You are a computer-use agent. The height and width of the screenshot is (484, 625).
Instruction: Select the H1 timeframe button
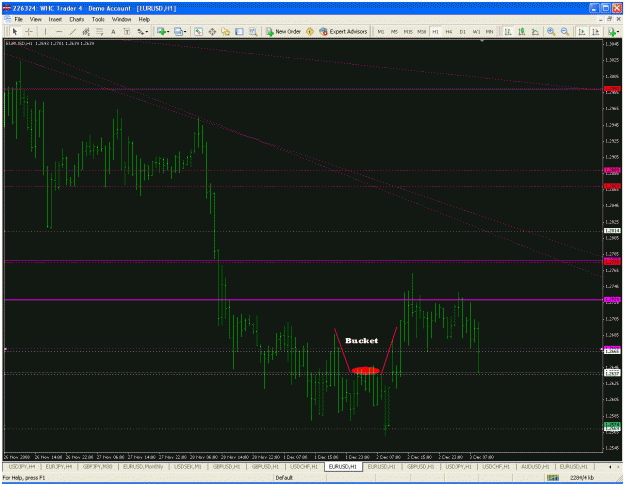[435, 31]
